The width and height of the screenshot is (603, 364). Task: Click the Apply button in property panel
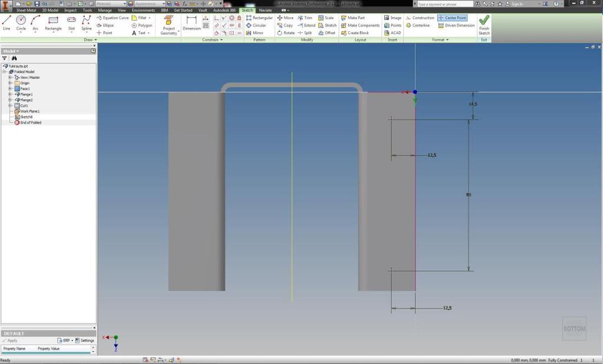click(x=10, y=340)
